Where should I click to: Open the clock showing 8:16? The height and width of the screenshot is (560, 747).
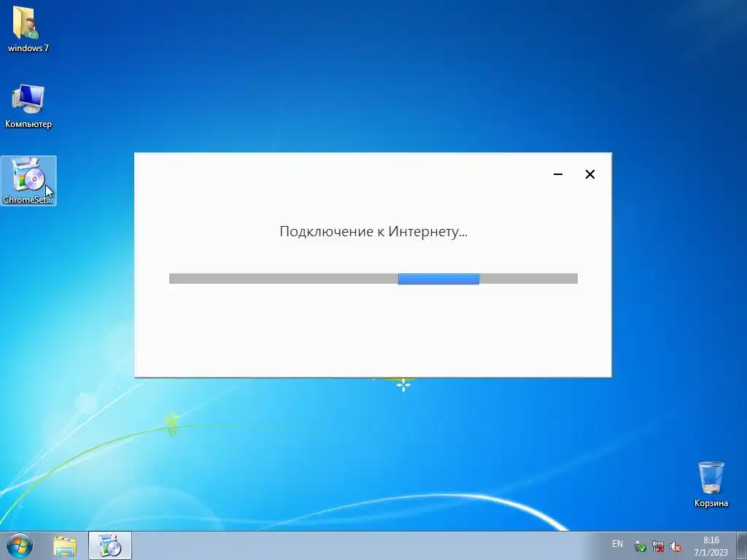click(x=711, y=545)
